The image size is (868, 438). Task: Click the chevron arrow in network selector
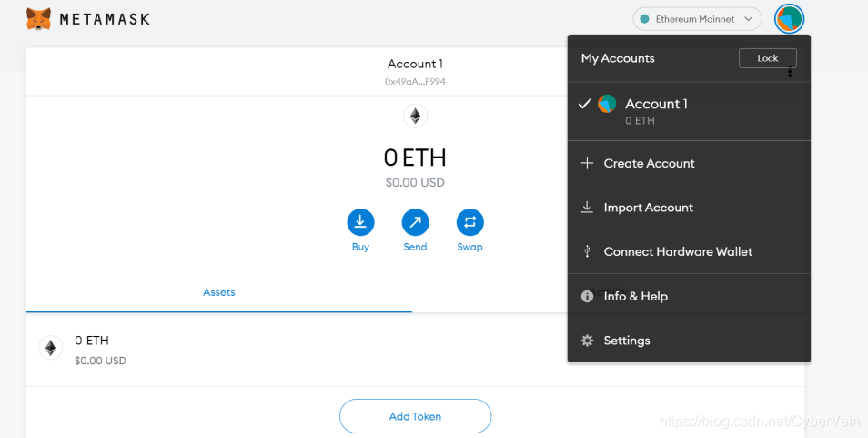pyautogui.click(x=749, y=19)
